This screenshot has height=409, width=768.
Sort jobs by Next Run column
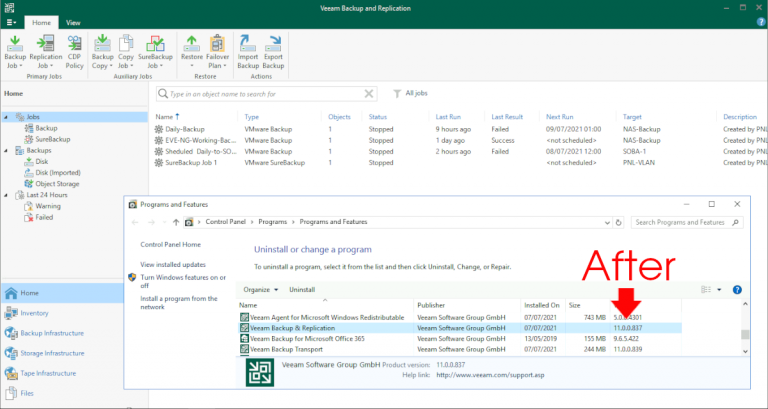click(559, 117)
